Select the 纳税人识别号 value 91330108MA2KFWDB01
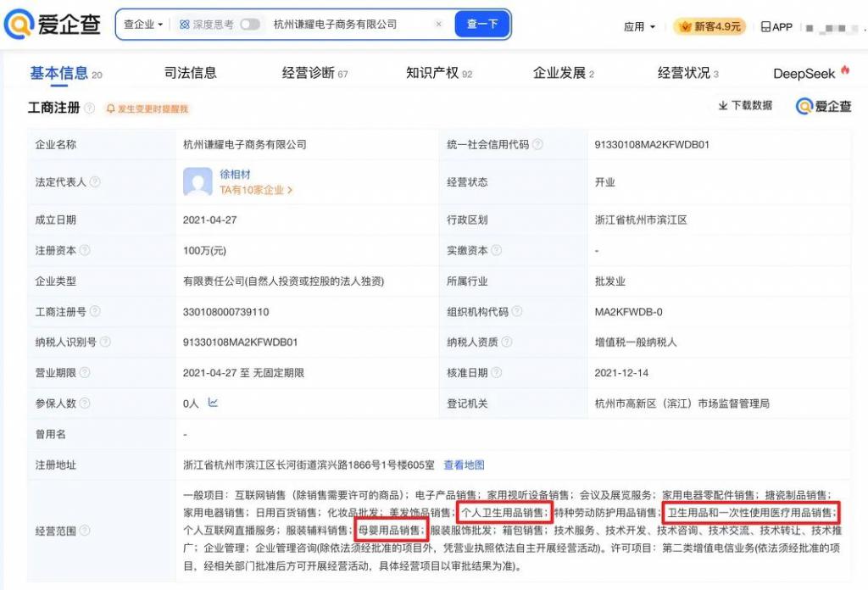Screen dimensions: 868x590 click(x=240, y=342)
